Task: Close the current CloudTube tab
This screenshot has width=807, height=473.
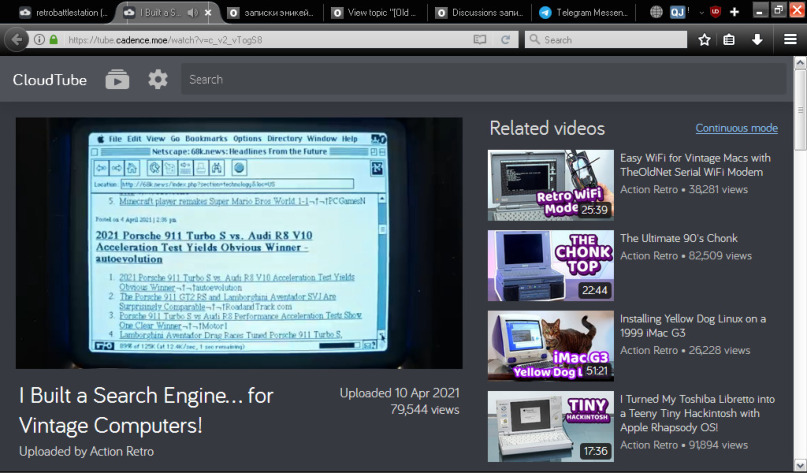Action: click(x=207, y=13)
